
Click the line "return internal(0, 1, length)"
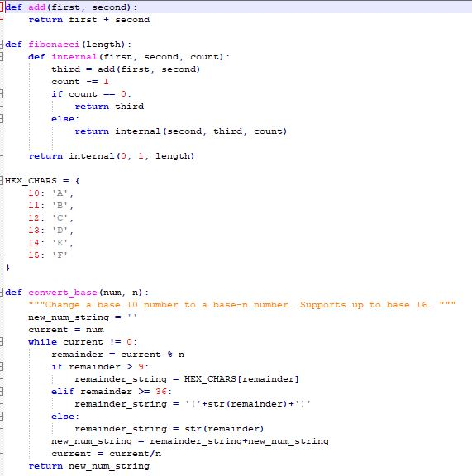pos(111,156)
